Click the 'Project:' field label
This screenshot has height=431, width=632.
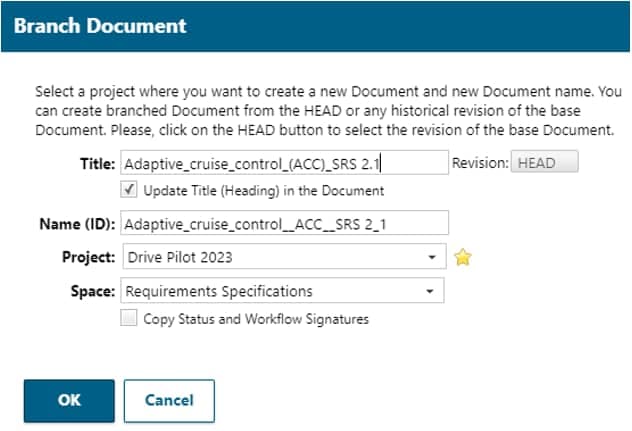87,257
